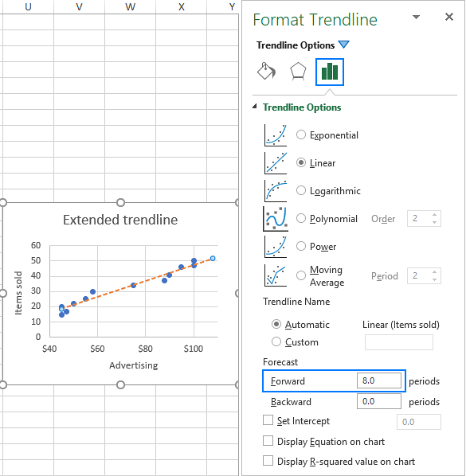
Task: Decrease the Moving Average Period spinner
Action: pos(434,279)
